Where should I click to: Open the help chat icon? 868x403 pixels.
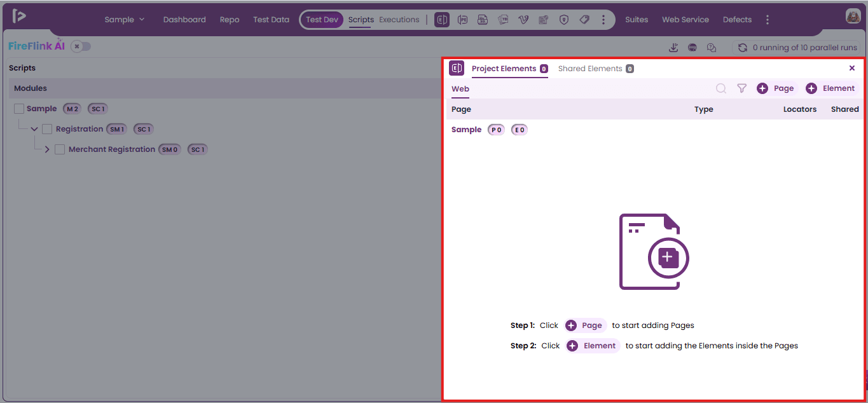pos(712,48)
